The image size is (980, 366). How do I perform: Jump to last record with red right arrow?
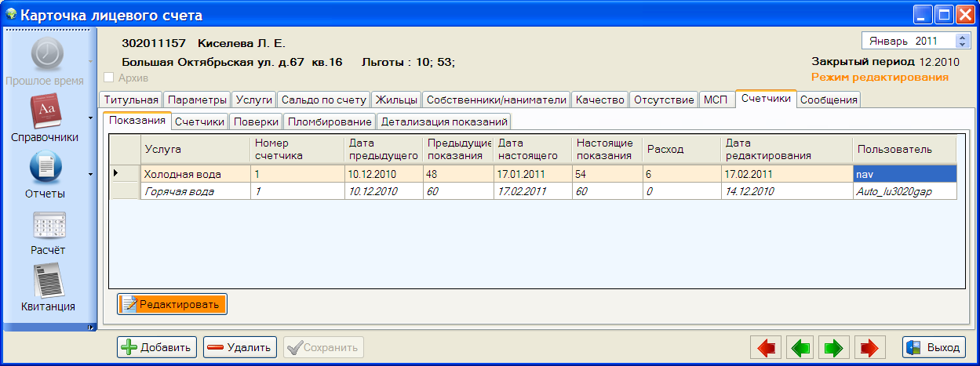pos(868,347)
